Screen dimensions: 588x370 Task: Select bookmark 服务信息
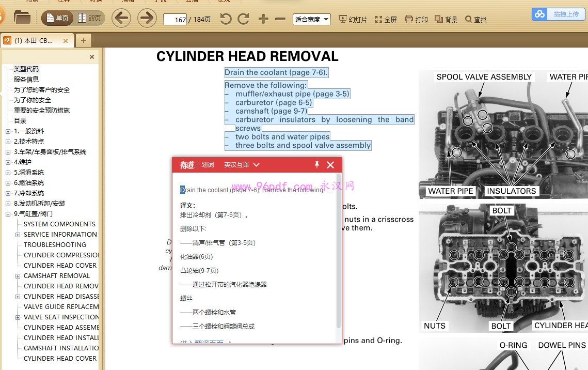pos(26,79)
